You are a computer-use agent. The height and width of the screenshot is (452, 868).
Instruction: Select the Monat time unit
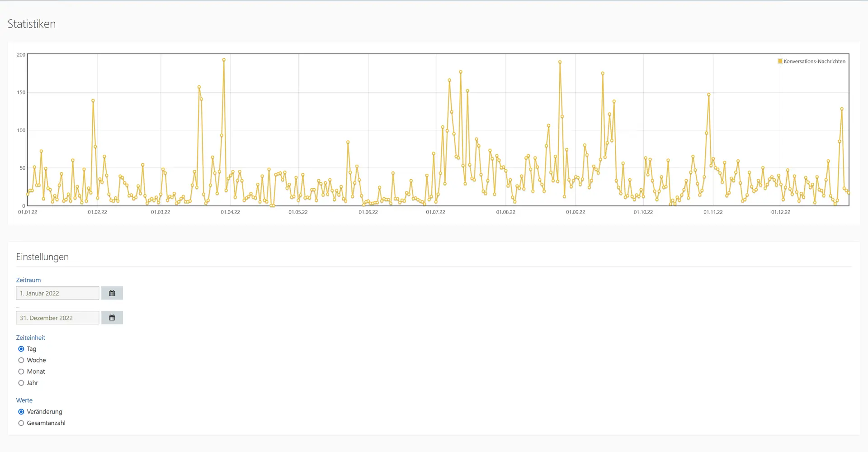21,371
